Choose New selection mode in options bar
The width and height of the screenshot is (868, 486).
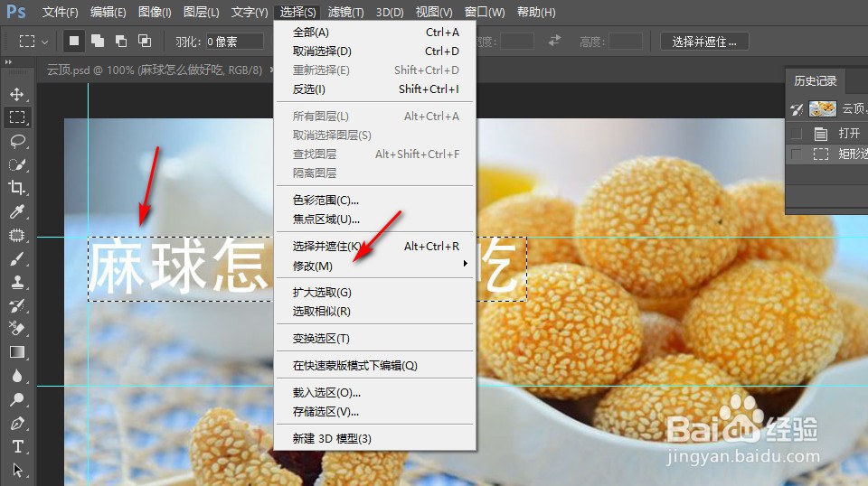click(x=73, y=41)
